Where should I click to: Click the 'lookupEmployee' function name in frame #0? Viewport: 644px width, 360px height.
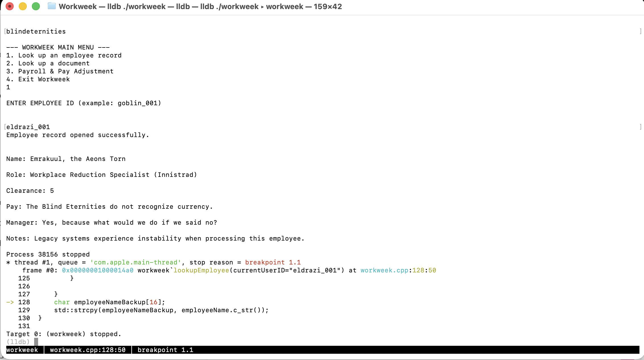(x=201, y=270)
